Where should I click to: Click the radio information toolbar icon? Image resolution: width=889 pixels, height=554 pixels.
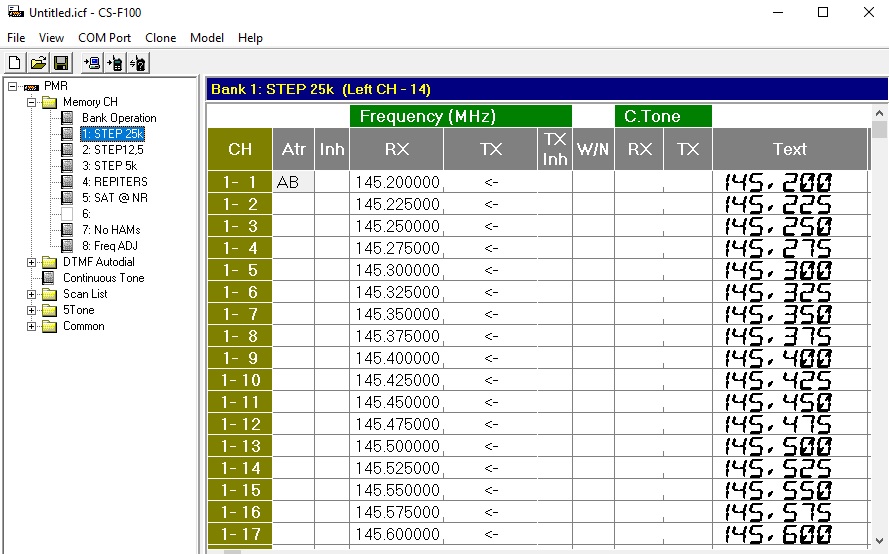pyautogui.click(x=138, y=63)
